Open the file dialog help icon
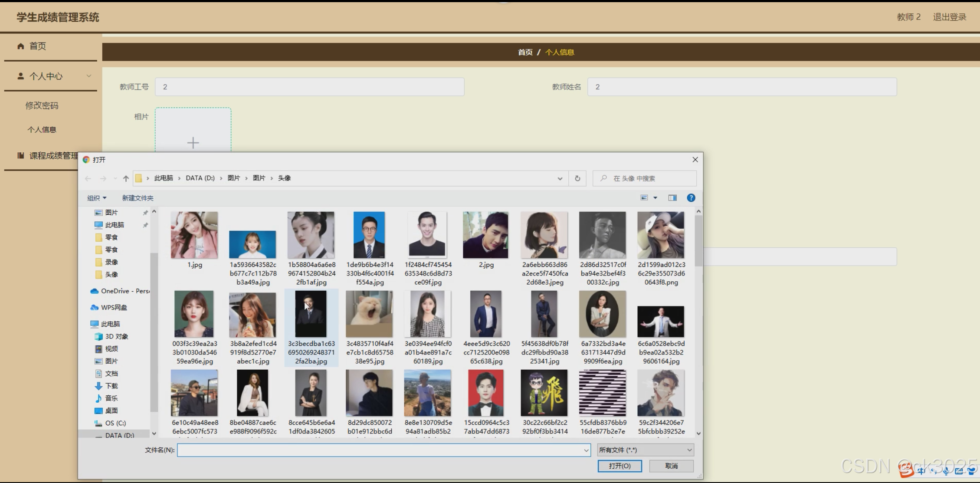 pos(691,198)
